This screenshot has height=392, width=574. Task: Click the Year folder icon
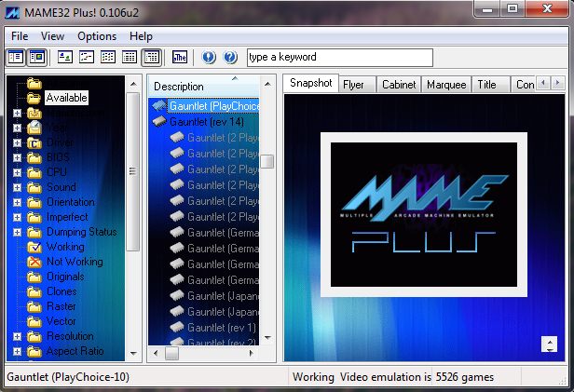click(x=34, y=128)
